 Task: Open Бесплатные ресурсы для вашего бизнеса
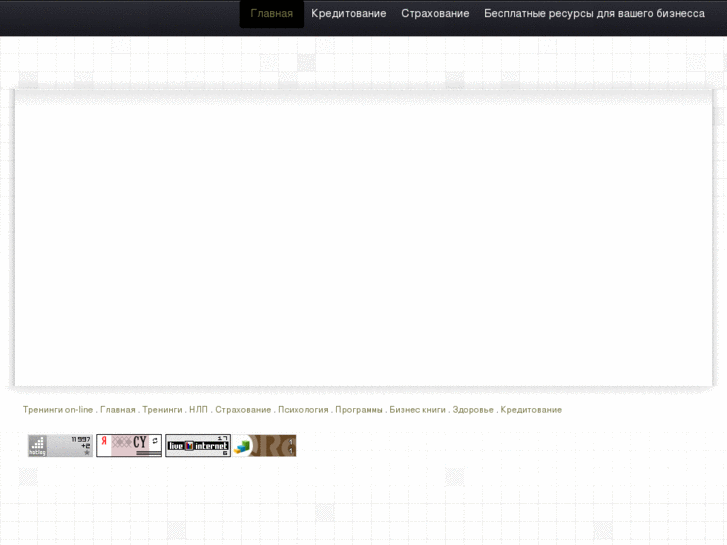(x=594, y=14)
